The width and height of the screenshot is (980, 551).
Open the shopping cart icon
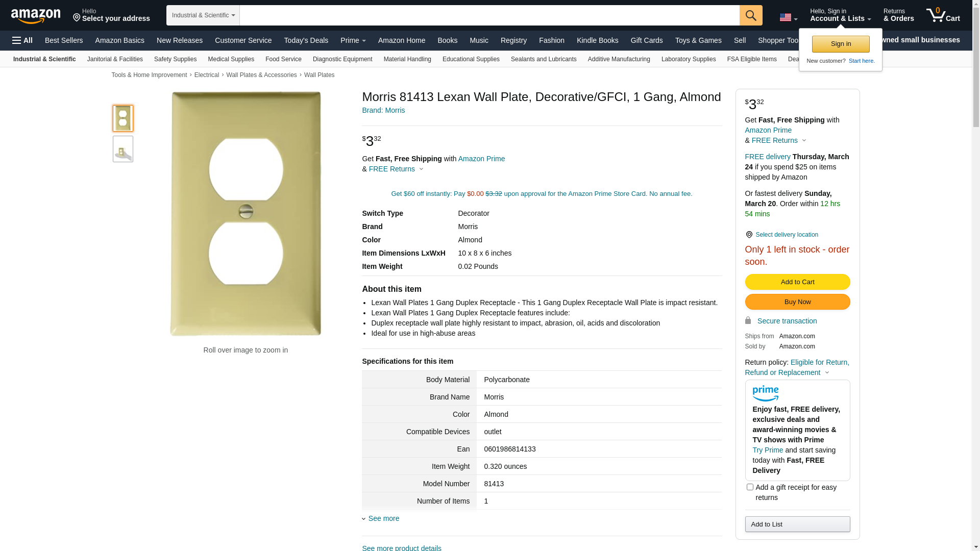coord(942,15)
